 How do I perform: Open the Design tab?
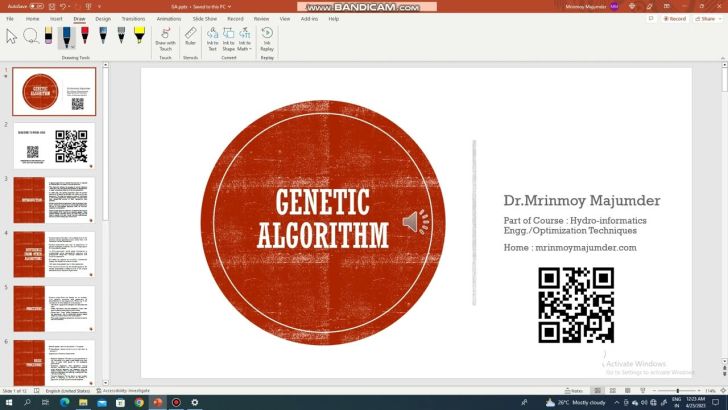coord(103,19)
